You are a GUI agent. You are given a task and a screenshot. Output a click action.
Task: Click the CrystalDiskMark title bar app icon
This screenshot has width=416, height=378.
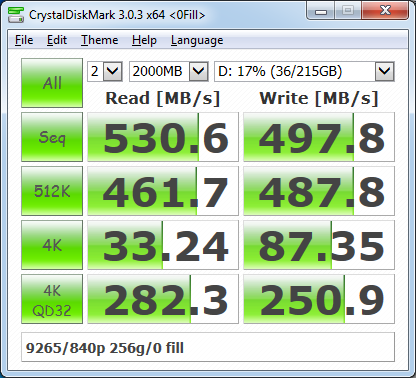16,14
